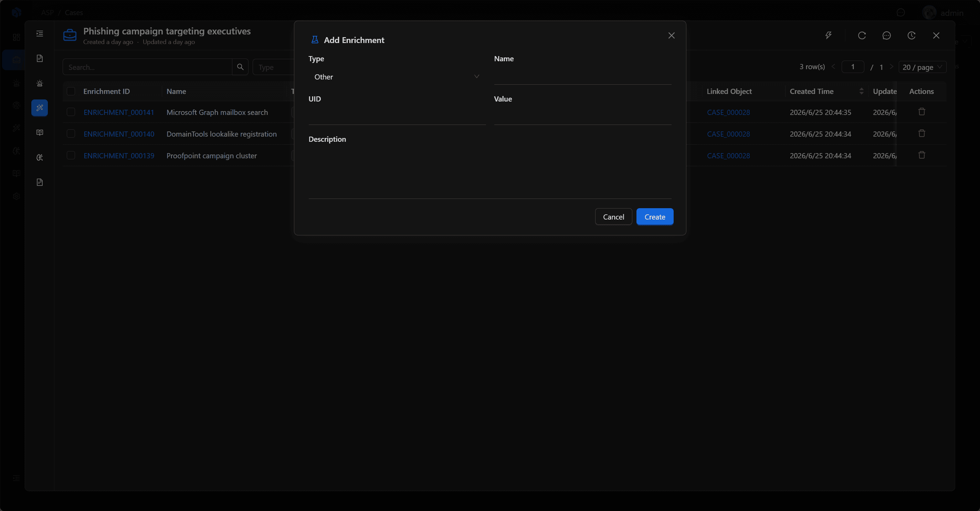
Task: Cancel the Add Enrichment dialog
Action: click(613, 217)
